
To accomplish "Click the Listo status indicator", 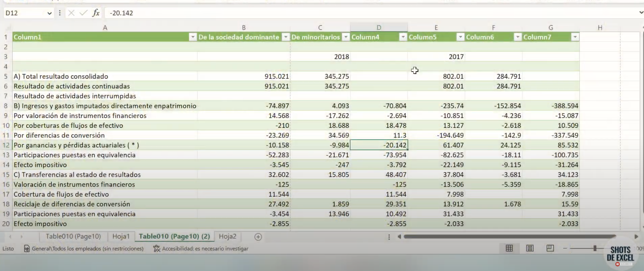I will 8,249.
